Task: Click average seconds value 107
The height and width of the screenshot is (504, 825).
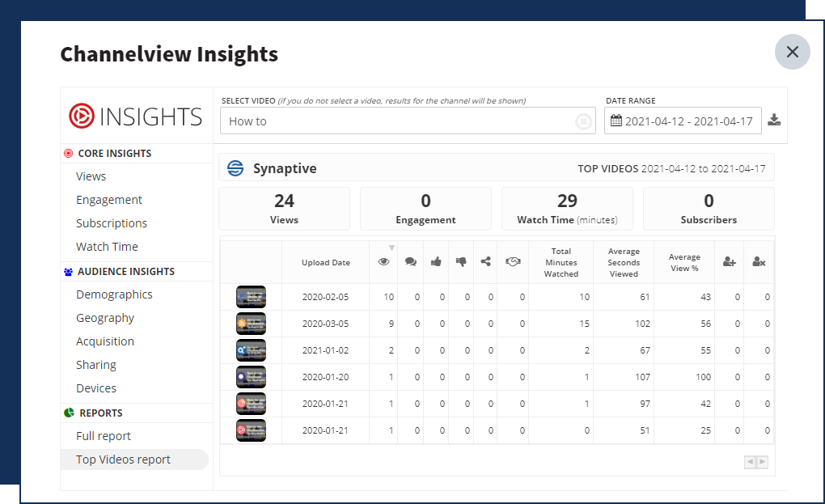Action: [x=642, y=377]
